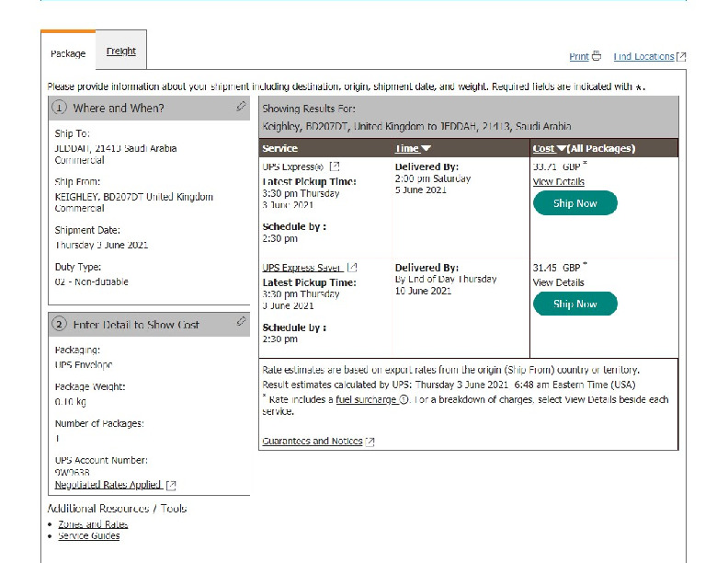The image size is (728, 563).
Task: Click the fuel surcharge link
Action: pyautogui.click(x=366, y=400)
